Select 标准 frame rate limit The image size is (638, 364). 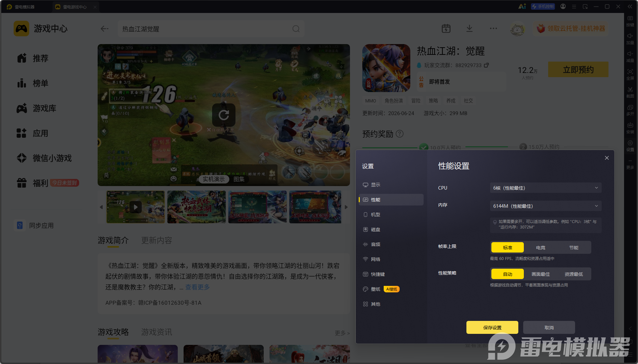coord(508,247)
